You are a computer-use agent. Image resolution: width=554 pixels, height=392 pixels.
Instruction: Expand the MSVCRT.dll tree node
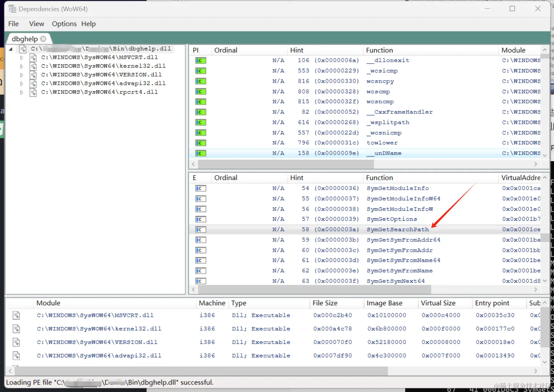(x=22, y=57)
